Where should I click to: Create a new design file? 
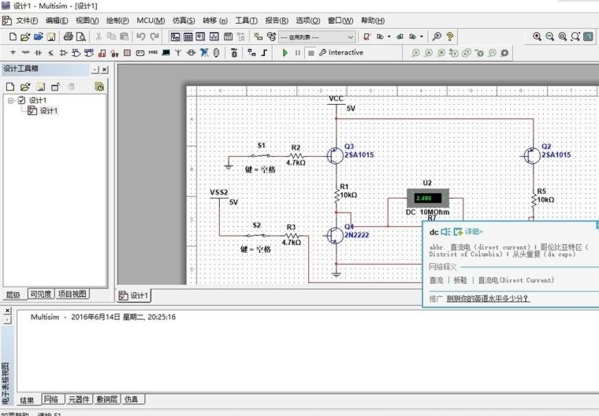click(x=13, y=37)
